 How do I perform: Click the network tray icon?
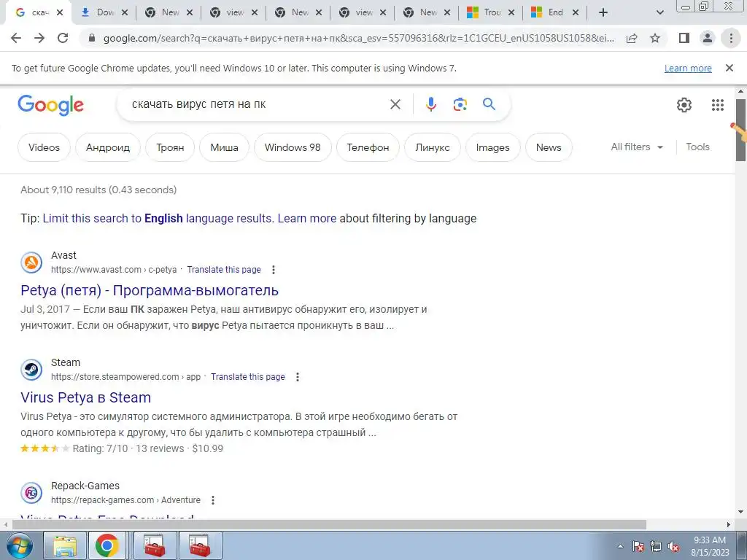[x=656, y=547]
